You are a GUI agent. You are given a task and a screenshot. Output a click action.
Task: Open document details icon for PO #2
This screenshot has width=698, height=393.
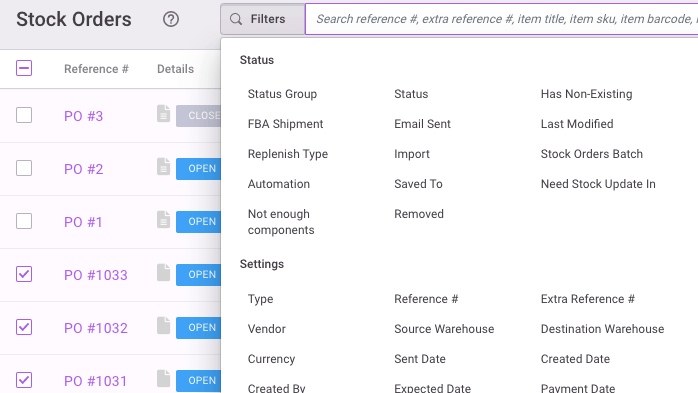pyautogui.click(x=163, y=167)
